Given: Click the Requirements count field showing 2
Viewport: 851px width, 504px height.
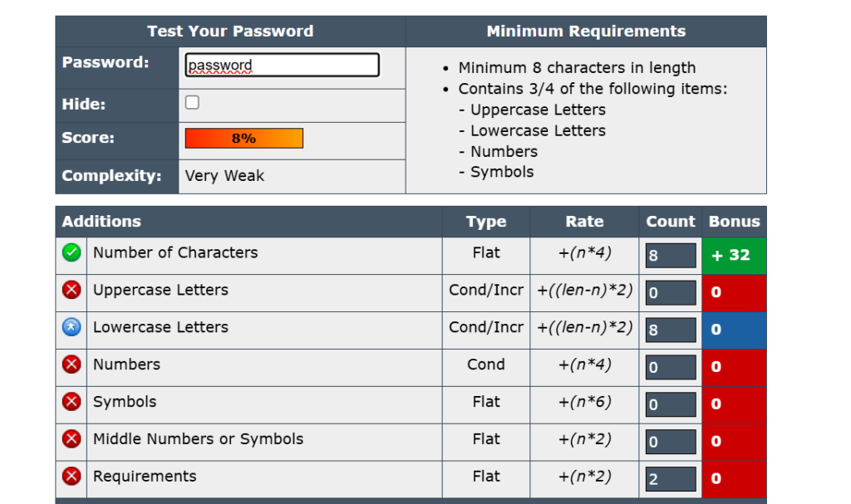Looking at the screenshot, I should click(671, 478).
